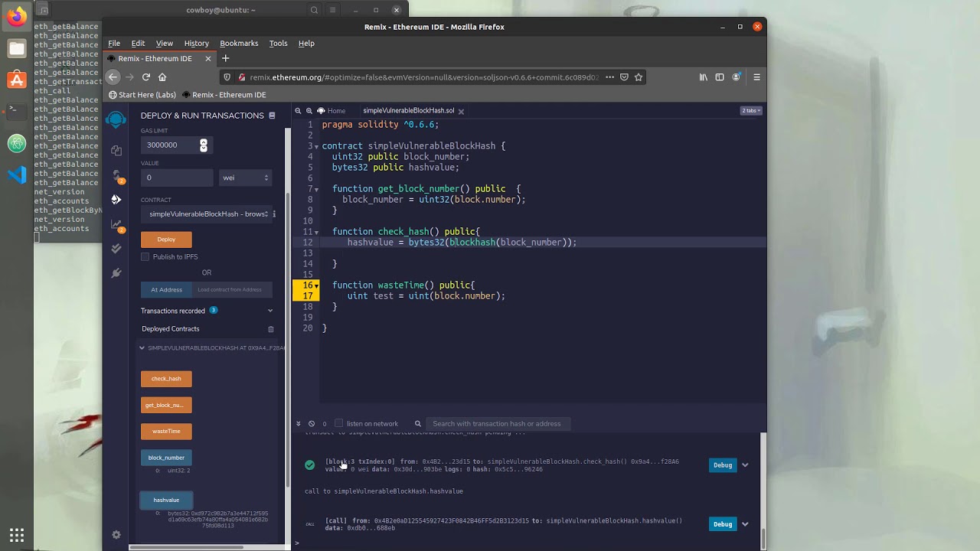Open the page actions three-dot menu in URL bar
This screenshot has height=551, width=980.
coord(609,77)
